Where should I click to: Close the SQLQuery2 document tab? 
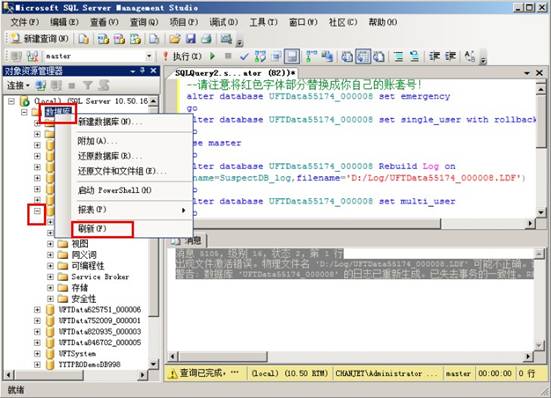pos(539,73)
